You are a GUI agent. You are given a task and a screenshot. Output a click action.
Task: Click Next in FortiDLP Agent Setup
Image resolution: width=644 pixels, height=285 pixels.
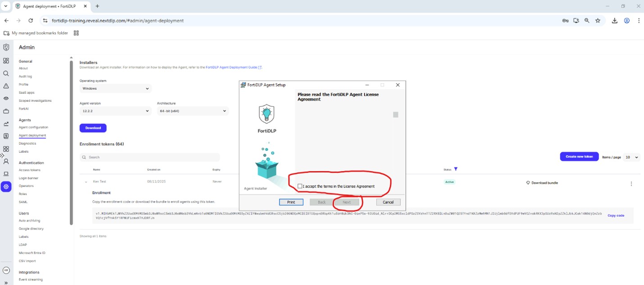pyautogui.click(x=346, y=202)
